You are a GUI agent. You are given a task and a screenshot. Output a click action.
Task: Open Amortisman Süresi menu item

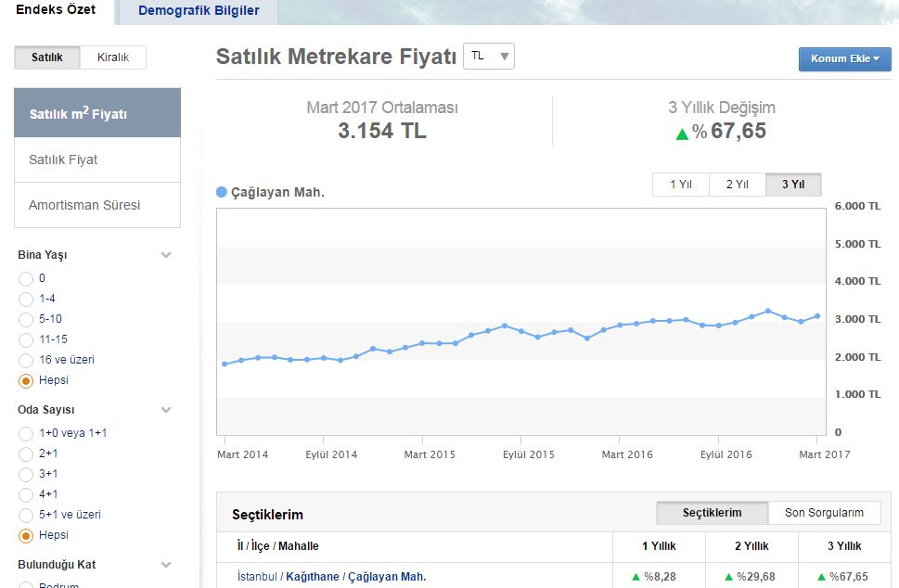[x=97, y=205]
